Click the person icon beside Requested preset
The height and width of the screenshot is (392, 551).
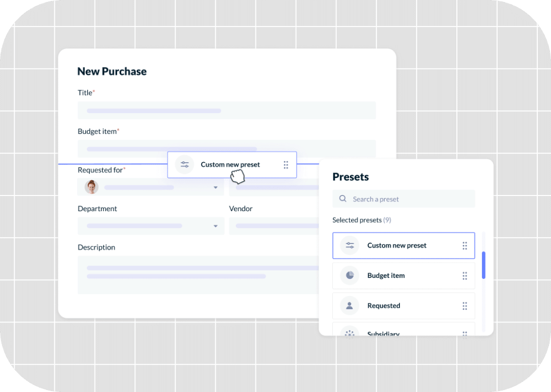pyautogui.click(x=350, y=306)
